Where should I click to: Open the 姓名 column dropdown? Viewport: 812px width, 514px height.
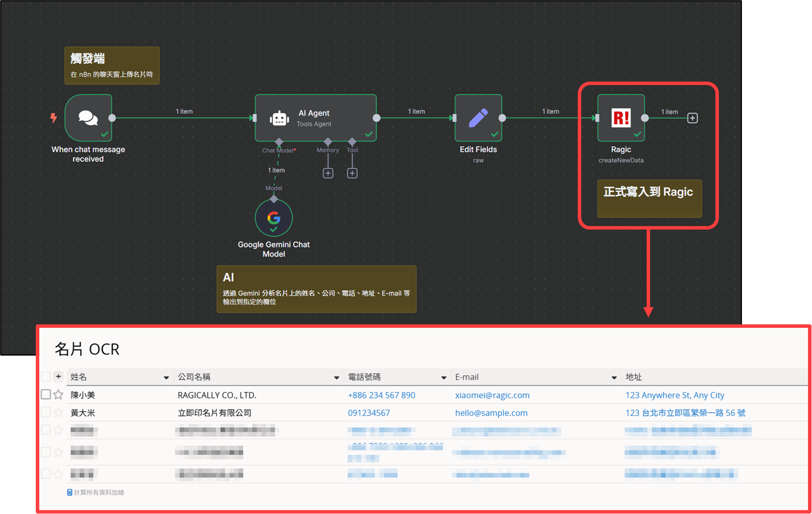coord(167,378)
